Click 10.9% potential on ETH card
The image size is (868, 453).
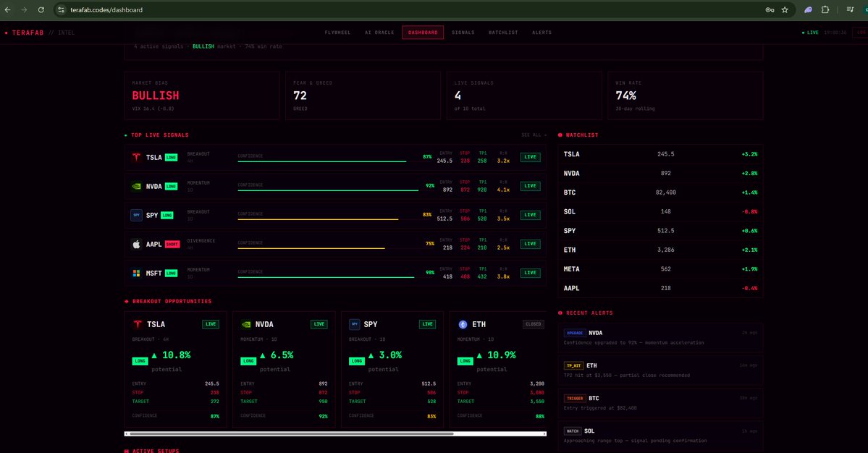point(497,355)
